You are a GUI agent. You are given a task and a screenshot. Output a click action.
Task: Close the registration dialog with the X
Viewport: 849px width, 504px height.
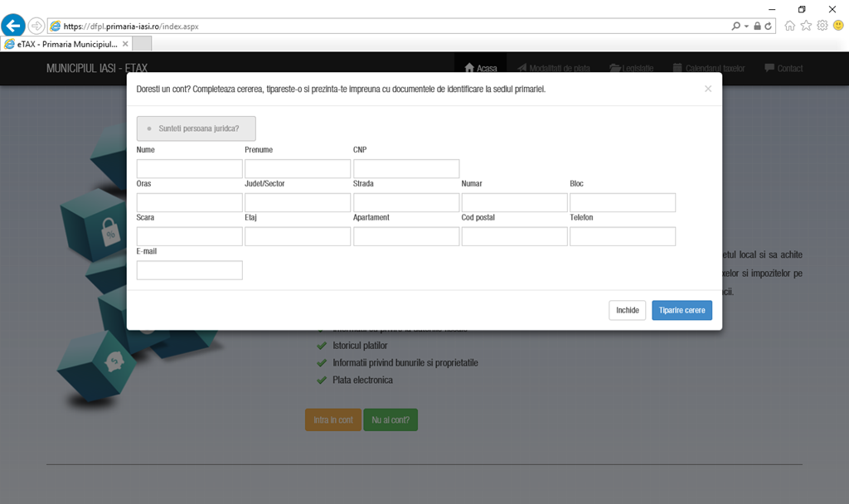tap(708, 89)
